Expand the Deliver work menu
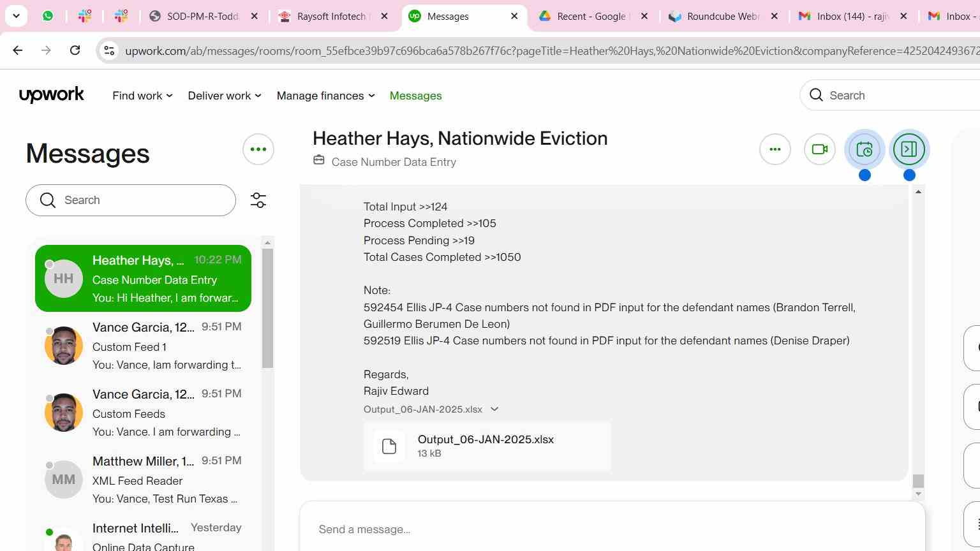 224,96
